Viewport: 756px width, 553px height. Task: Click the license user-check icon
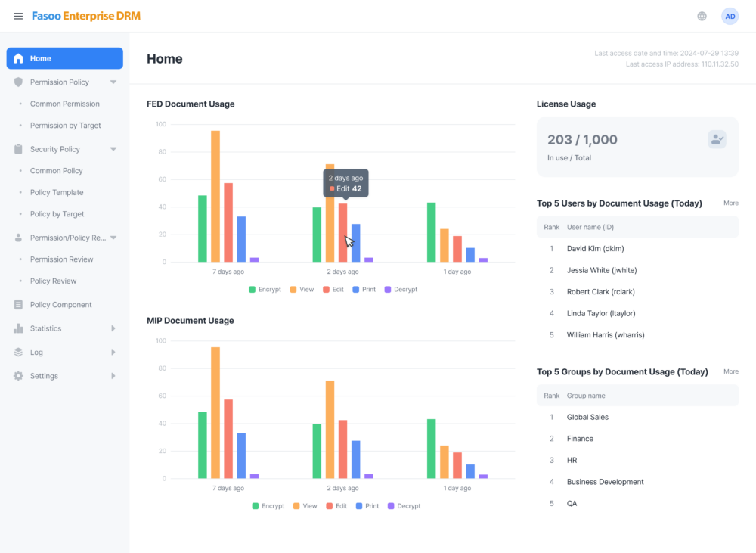pos(717,139)
